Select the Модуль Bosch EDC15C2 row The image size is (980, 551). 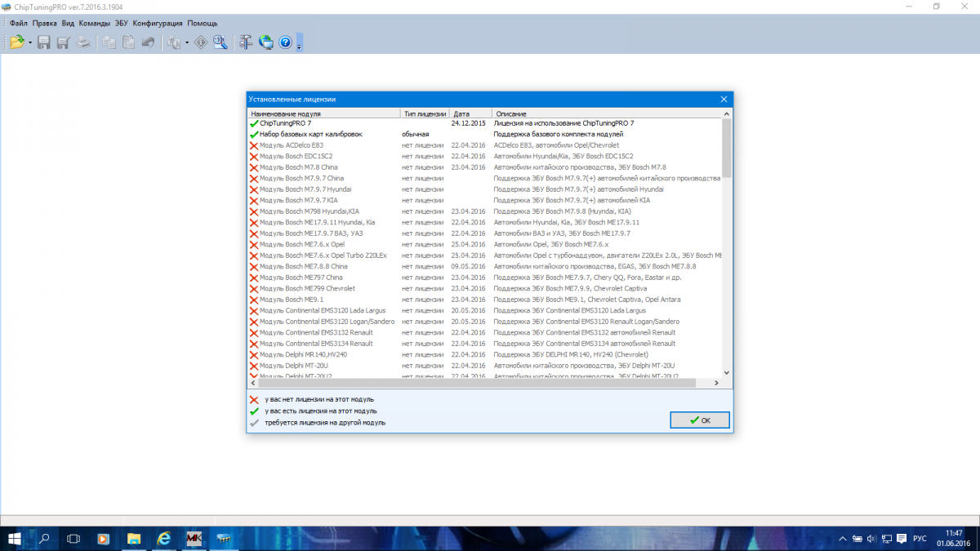485,156
